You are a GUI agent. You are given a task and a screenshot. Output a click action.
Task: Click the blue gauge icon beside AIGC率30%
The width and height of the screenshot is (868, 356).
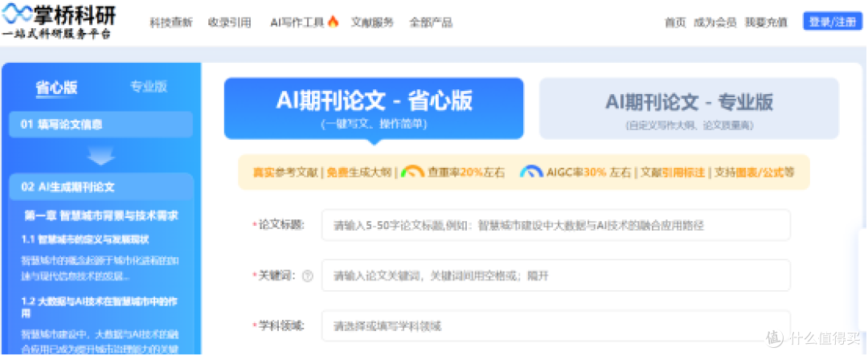point(531,172)
